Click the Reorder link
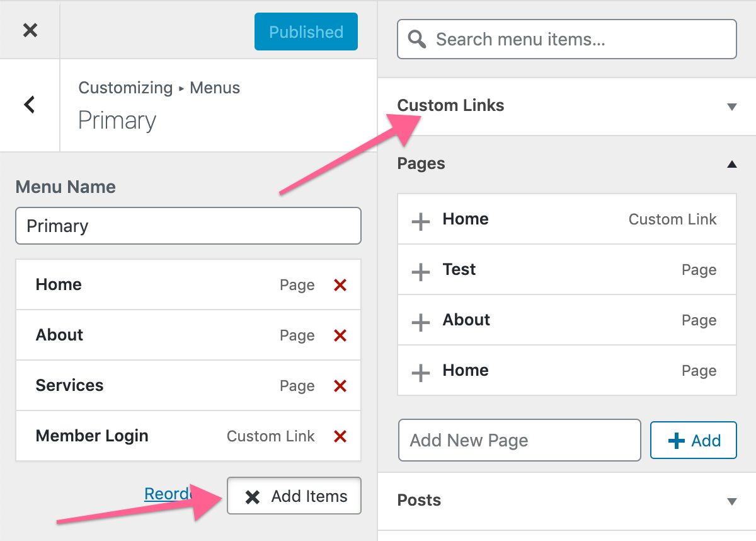 point(168,494)
